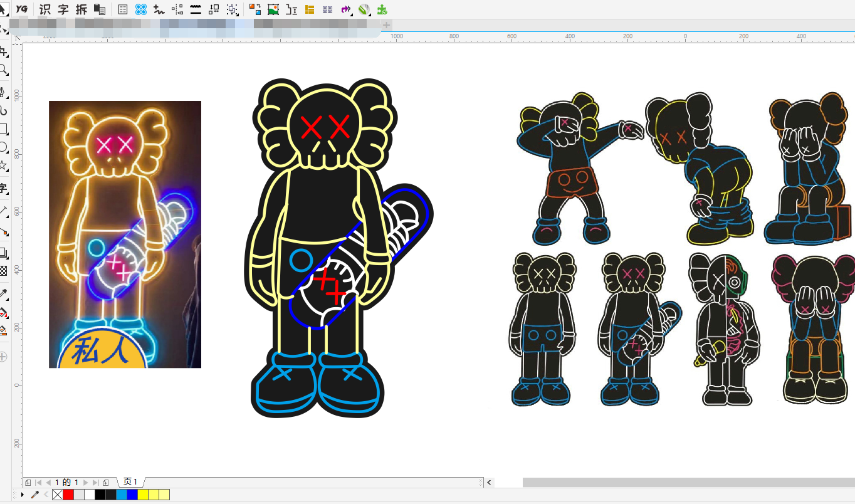Click the purple dotted-grid toolbar icon
Viewport: 855px width, 504px height.
tap(327, 9)
